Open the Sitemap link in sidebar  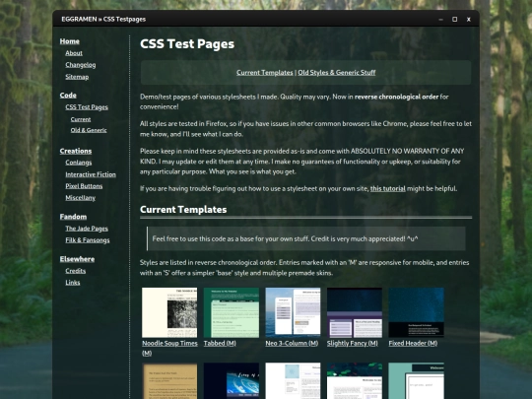point(77,77)
